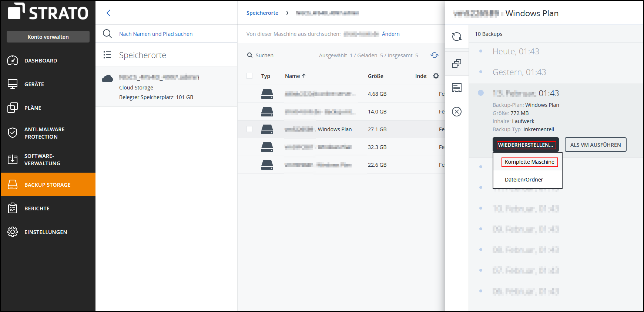Open column settings gear icon
The height and width of the screenshot is (312, 644).
pyautogui.click(x=436, y=76)
